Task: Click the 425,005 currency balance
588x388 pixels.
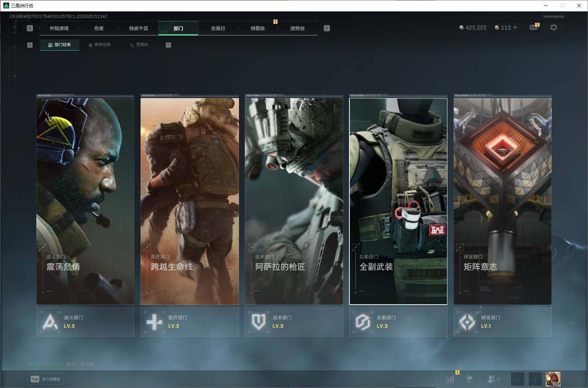Action: 476,28
